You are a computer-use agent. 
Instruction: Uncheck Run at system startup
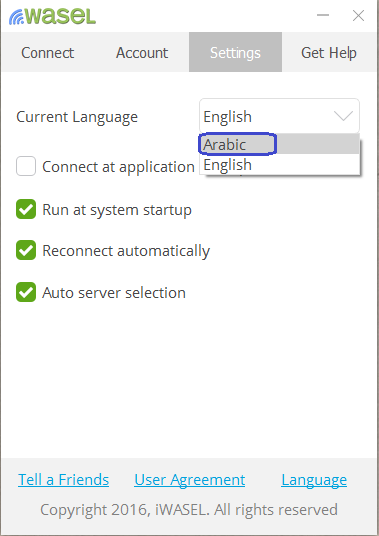(26, 209)
